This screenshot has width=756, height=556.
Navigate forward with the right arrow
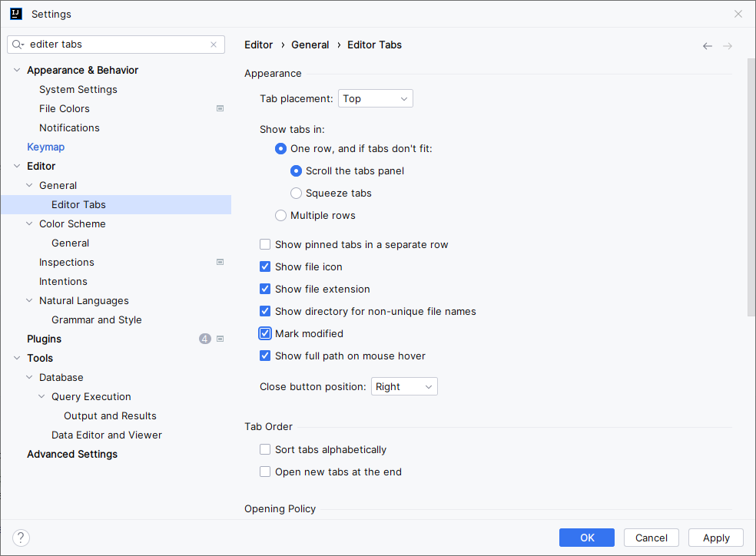pos(728,46)
